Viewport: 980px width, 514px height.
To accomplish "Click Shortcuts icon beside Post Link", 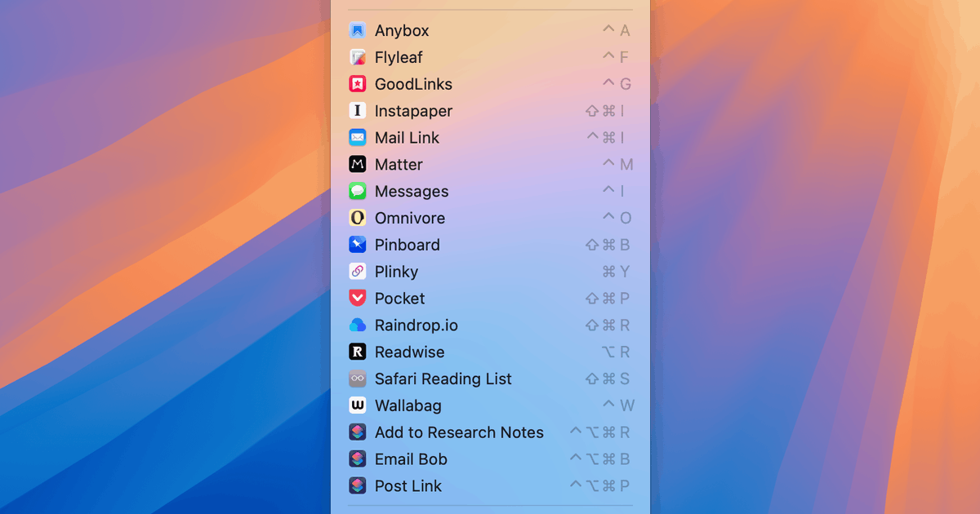I will point(358,486).
